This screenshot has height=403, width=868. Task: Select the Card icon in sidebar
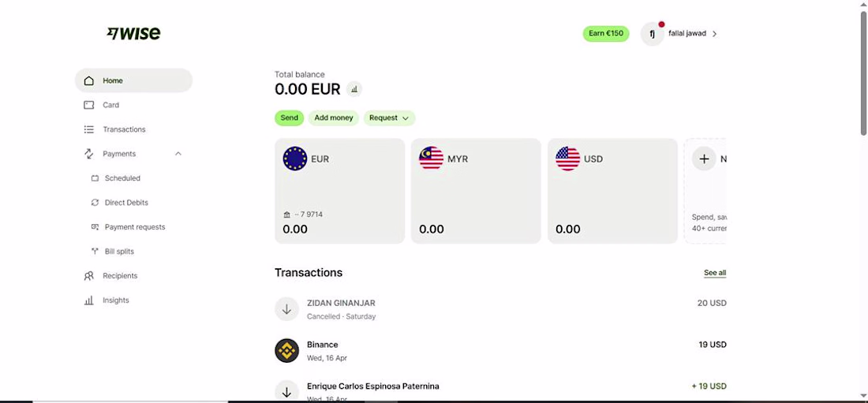coord(88,105)
